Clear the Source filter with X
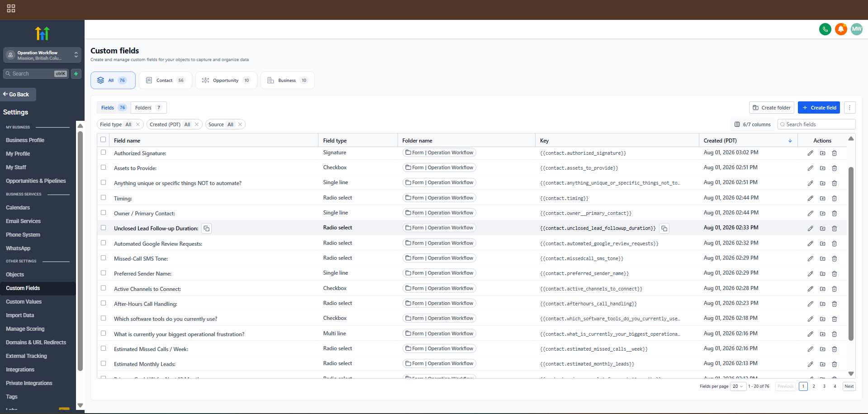Screen dimensions: 868x414 [240, 124]
